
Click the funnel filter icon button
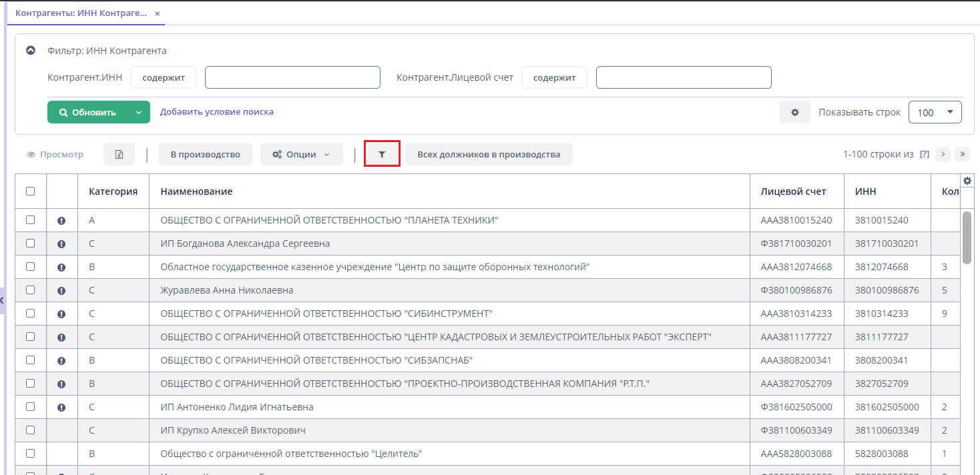coord(382,154)
